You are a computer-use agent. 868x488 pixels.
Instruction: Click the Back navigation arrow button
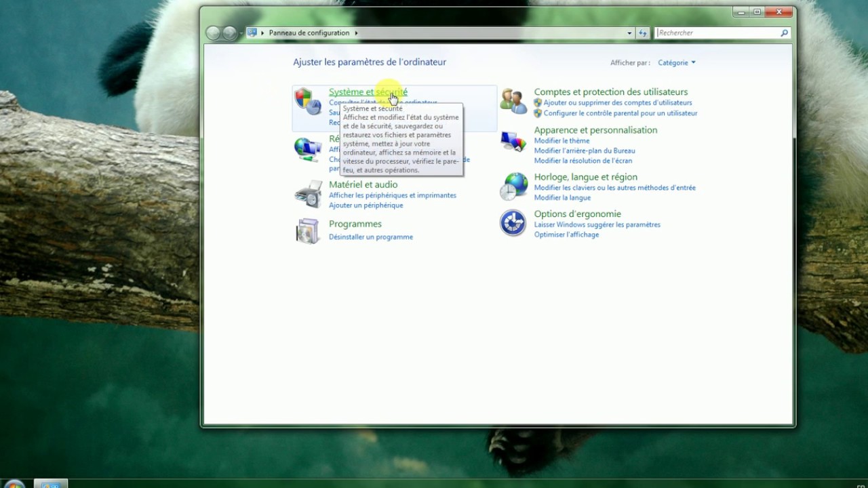(x=213, y=33)
